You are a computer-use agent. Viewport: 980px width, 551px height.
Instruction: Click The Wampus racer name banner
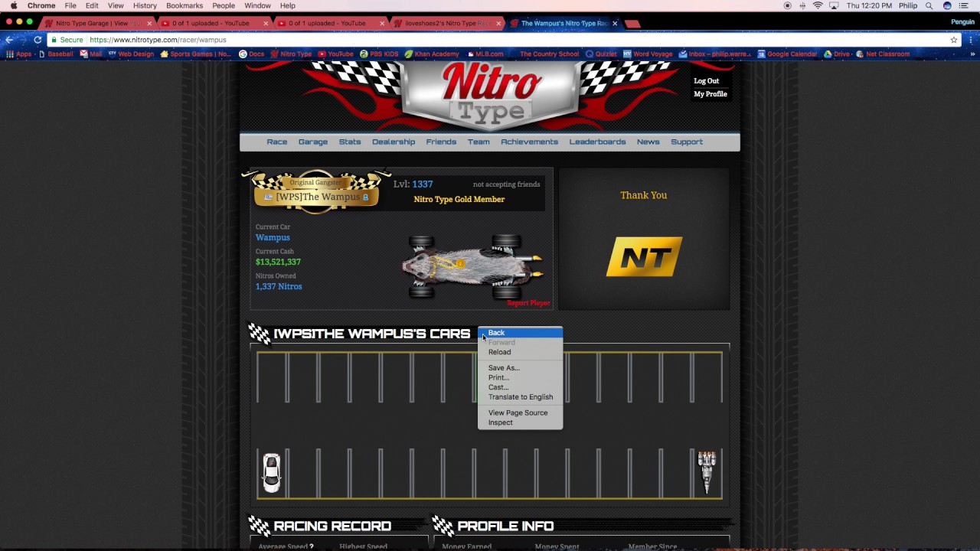click(x=317, y=197)
